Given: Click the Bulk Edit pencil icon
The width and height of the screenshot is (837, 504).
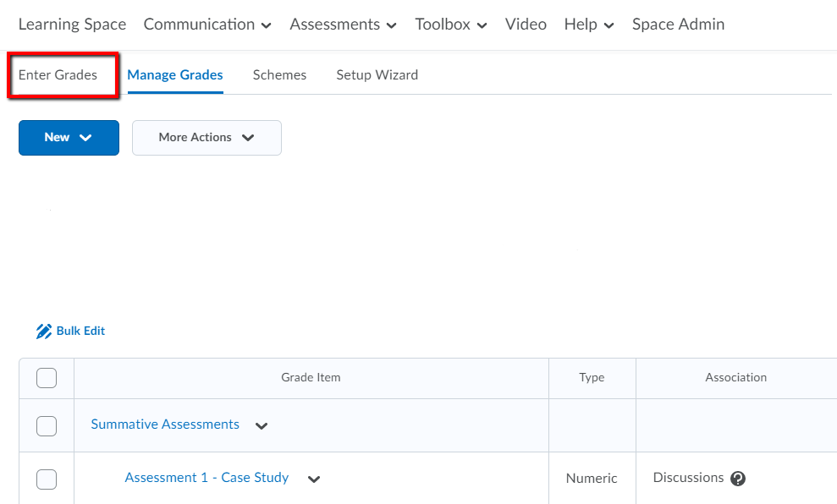Looking at the screenshot, I should (x=44, y=331).
